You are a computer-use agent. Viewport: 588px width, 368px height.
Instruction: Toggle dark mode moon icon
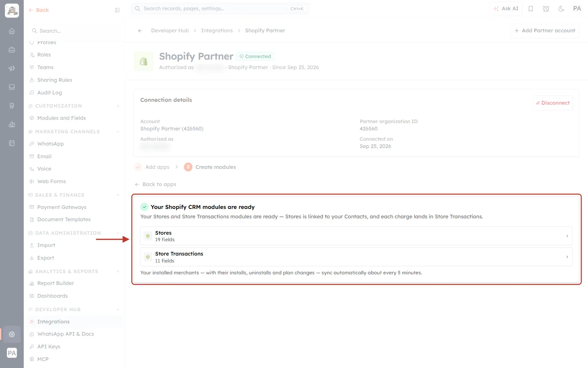click(561, 9)
